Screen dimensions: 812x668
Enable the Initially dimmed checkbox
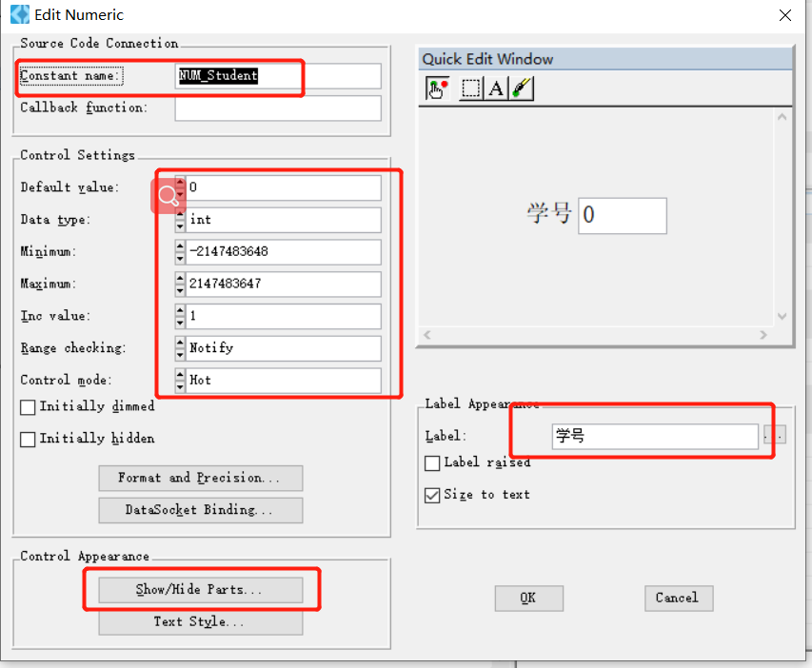pos(28,406)
